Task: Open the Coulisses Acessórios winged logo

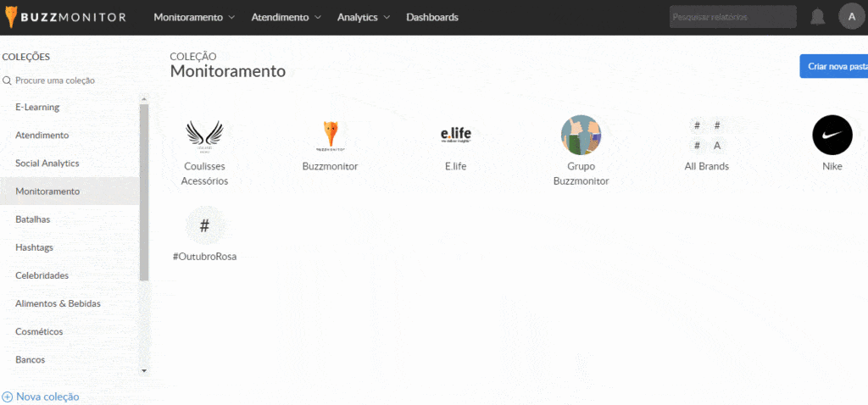Action: coord(204,135)
